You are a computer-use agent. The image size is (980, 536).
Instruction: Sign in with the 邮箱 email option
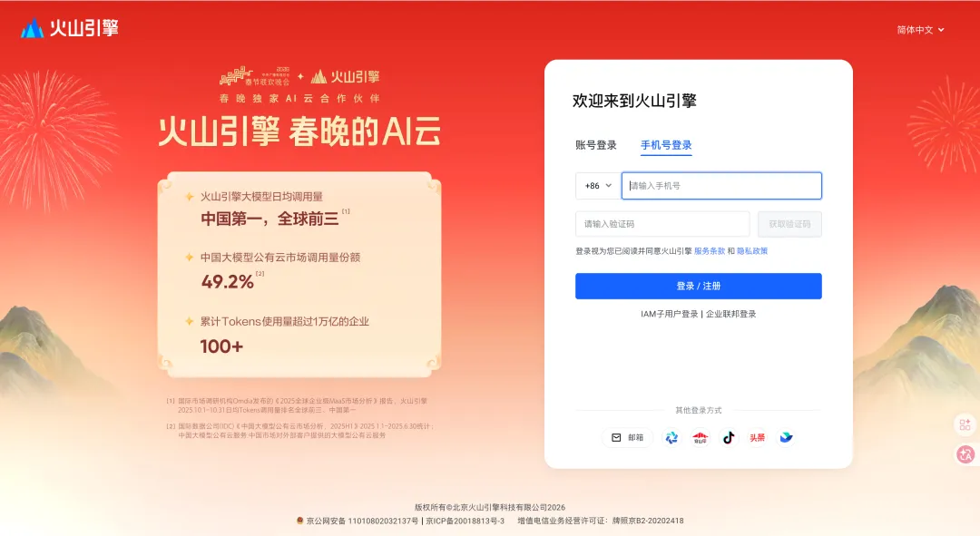coord(628,438)
